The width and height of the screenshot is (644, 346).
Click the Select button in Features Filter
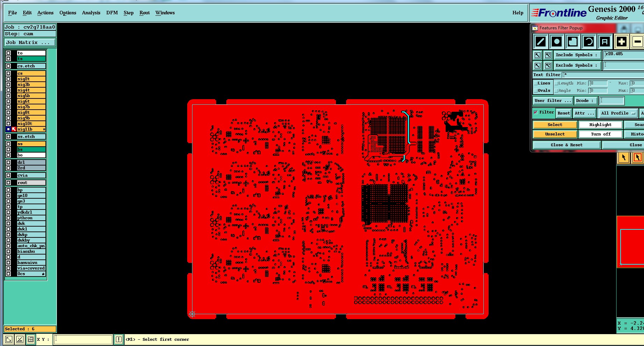(x=555, y=125)
